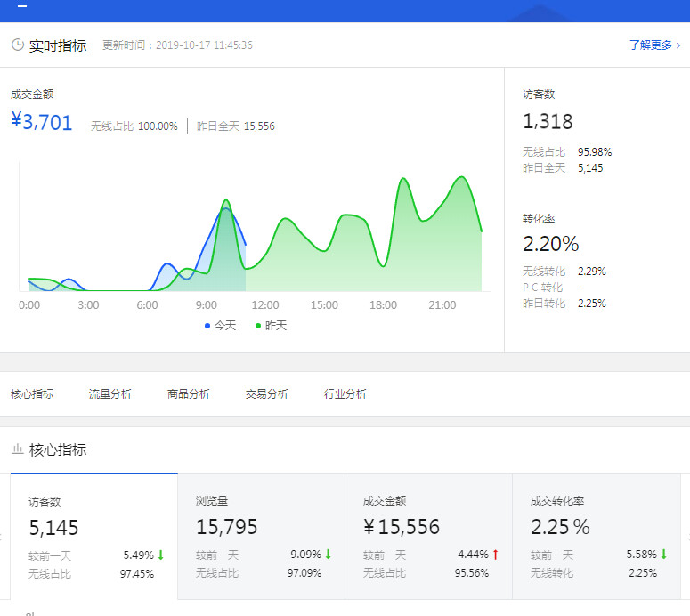Expand the 了解更多 chevron arrow
The width and height of the screenshot is (690, 616).
pos(678,45)
